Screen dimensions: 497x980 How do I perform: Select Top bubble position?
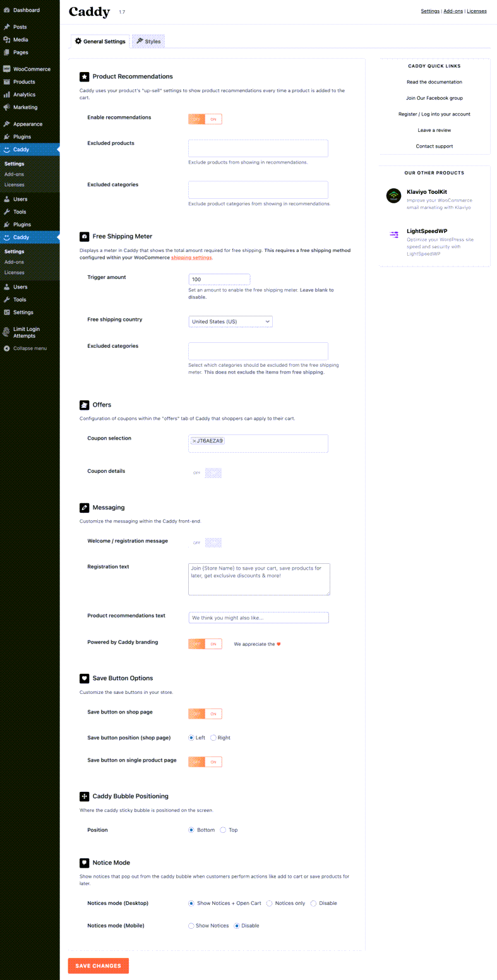click(223, 830)
